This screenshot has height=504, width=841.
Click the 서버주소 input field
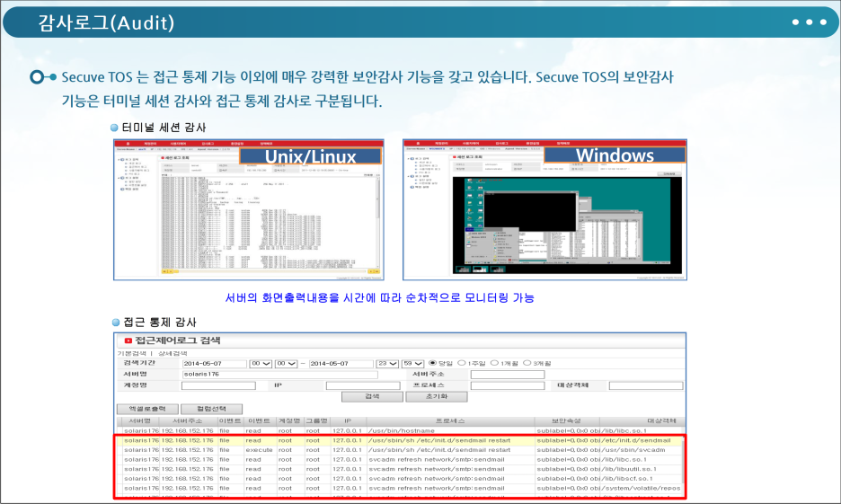pyautogui.click(x=508, y=375)
